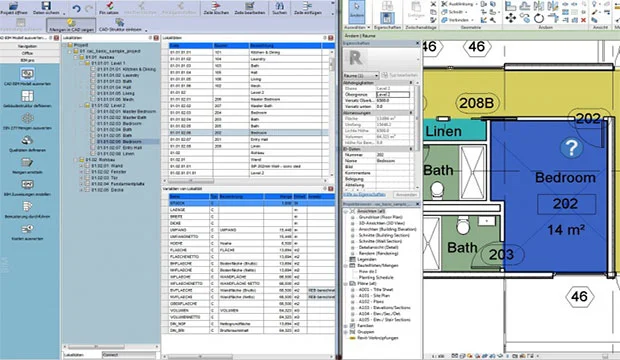Screen dimensions: 620x360
Task: Click the Anwenden button in properties
Action: (406, 195)
